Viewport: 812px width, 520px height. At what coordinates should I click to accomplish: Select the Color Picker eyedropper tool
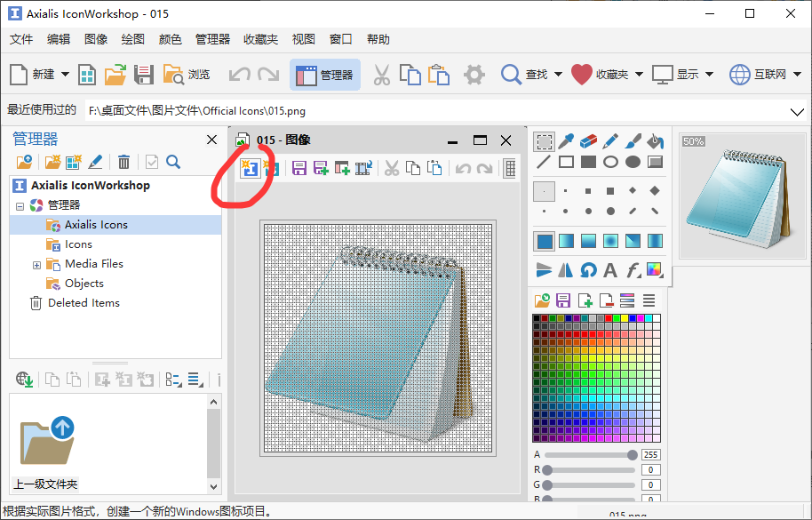point(566,141)
